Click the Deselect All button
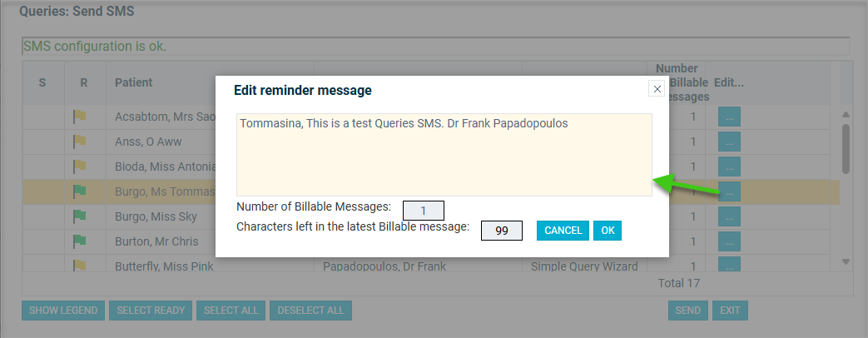868x338 pixels. [x=310, y=311]
